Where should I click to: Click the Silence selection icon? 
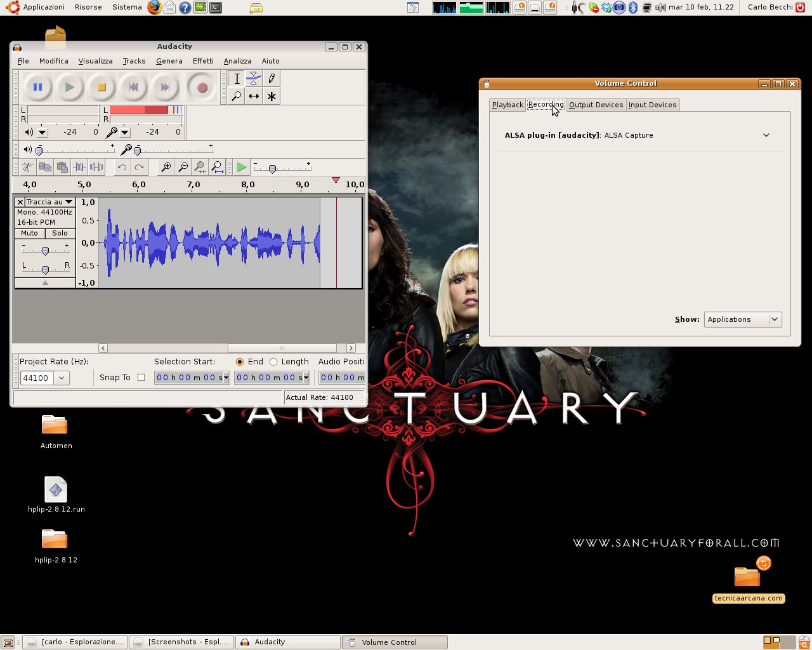tap(96, 168)
